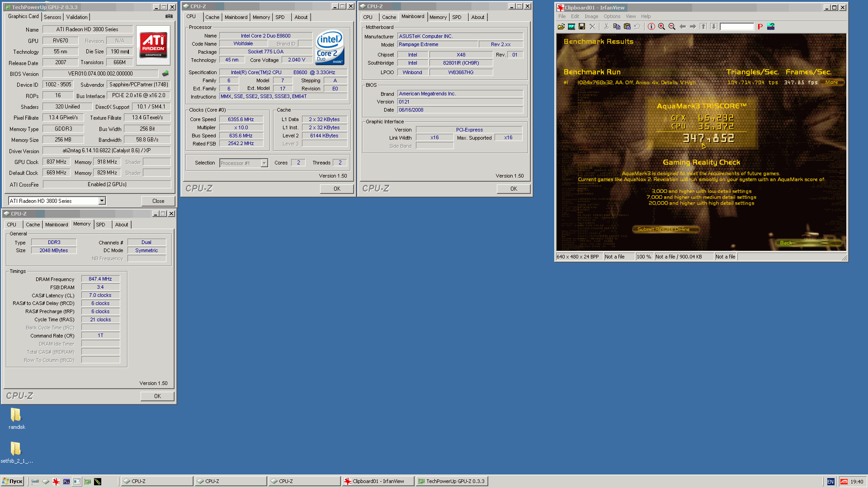This screenshot has width=868, height=488.
Task: Open the Processor #1 Selection dropdown
Action: click(264, 163)
